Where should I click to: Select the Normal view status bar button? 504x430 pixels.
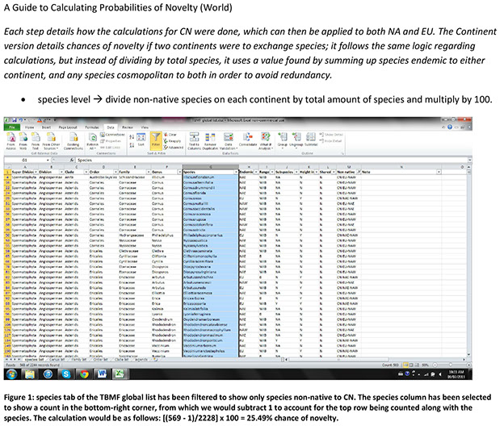pyautogui.click(x=405, y=365)
